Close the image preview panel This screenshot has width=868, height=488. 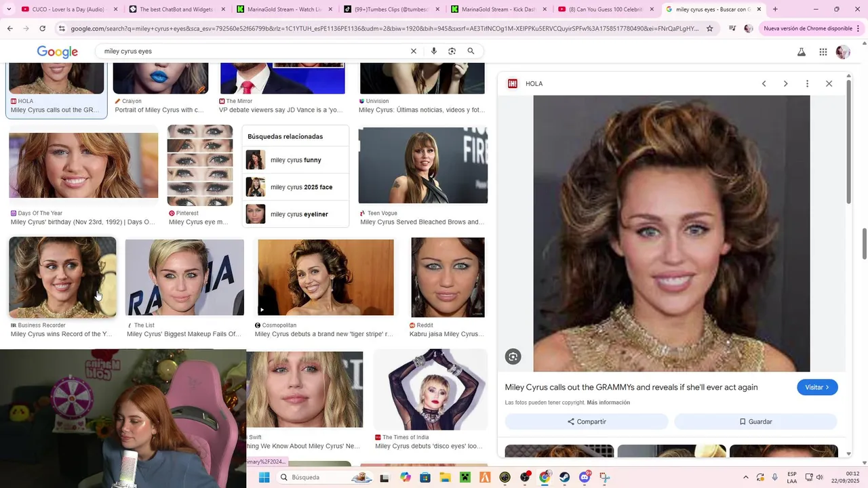tap(829, 83)
